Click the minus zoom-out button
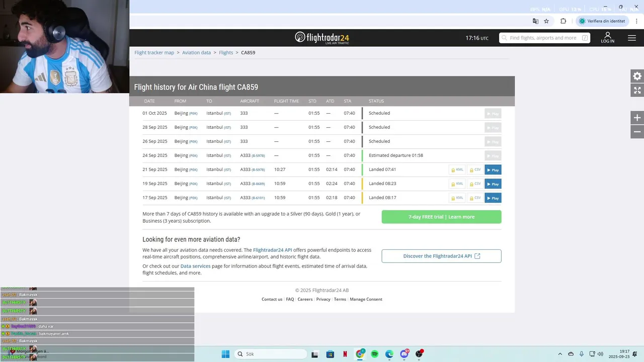Image resolution: width=644 pixels, height=362 pixels. (x=637, y=132)
